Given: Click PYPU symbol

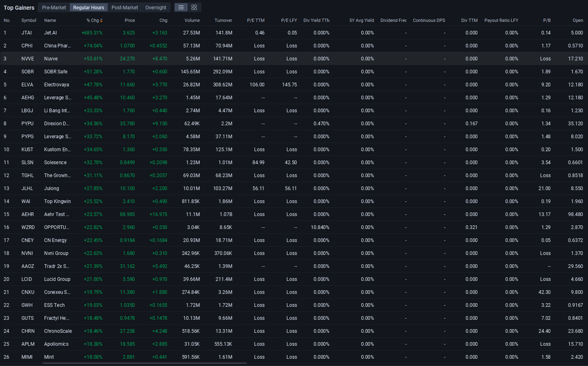Looking at the screenshot, I should pos(27,123).
